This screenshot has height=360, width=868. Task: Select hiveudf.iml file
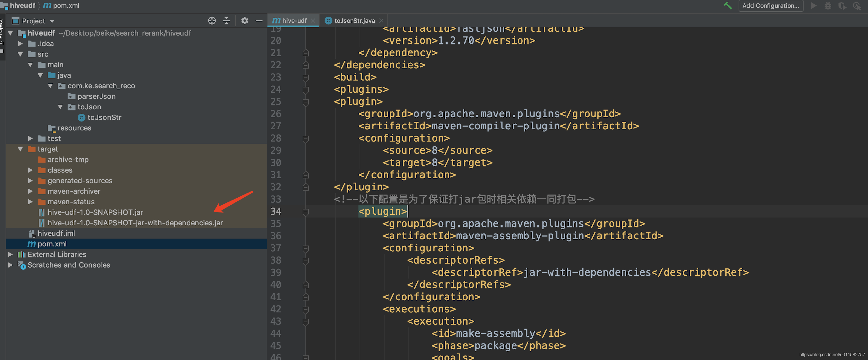point(56,233)
